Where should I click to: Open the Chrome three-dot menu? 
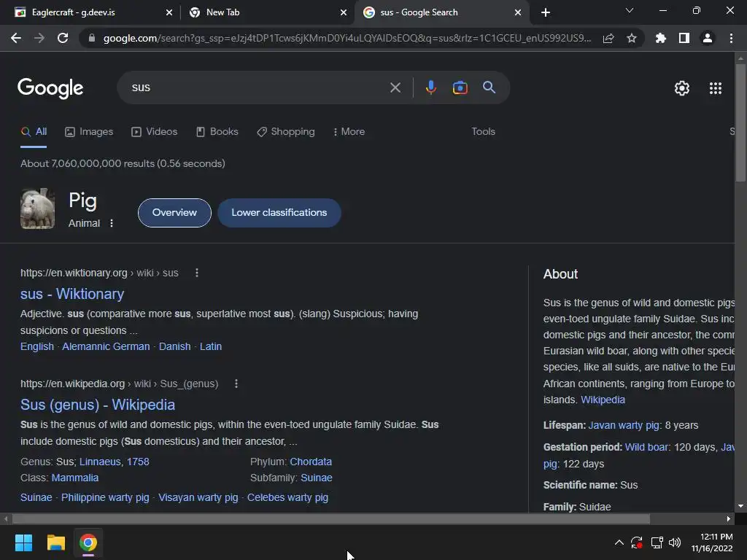point(731,38)
